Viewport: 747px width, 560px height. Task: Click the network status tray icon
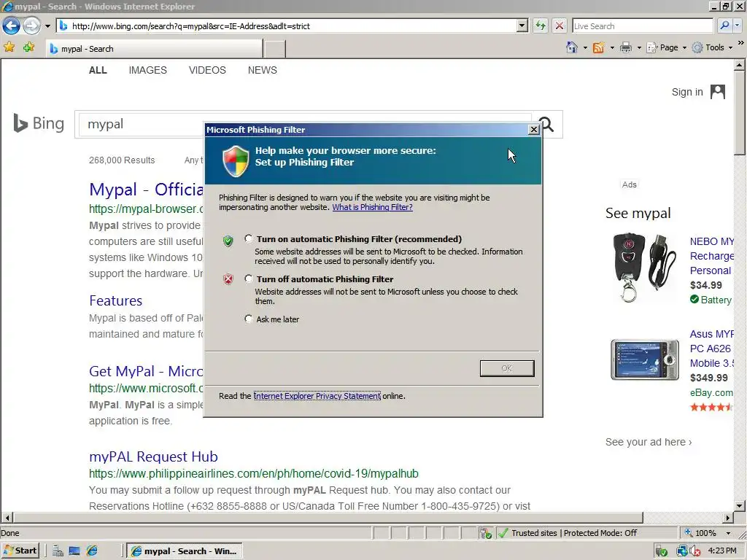pos(683,551)
